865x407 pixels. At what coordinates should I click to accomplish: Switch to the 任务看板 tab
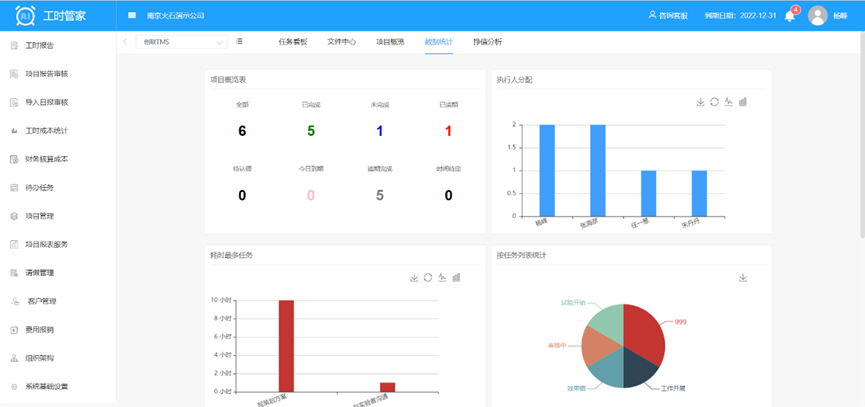293,42
